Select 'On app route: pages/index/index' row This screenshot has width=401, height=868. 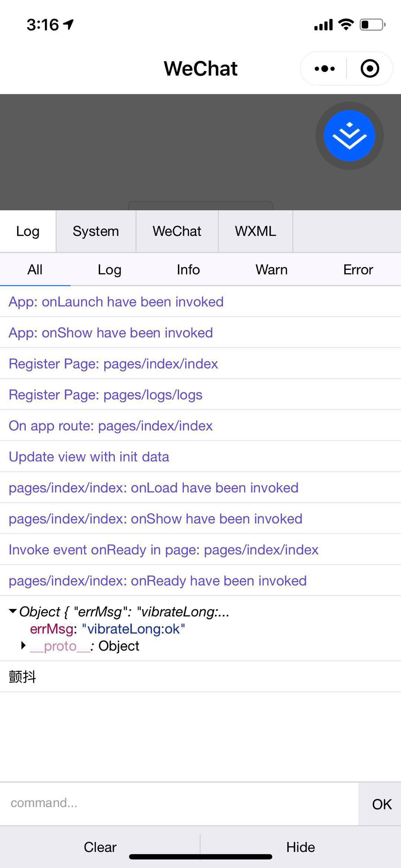(x=200, y=426)
